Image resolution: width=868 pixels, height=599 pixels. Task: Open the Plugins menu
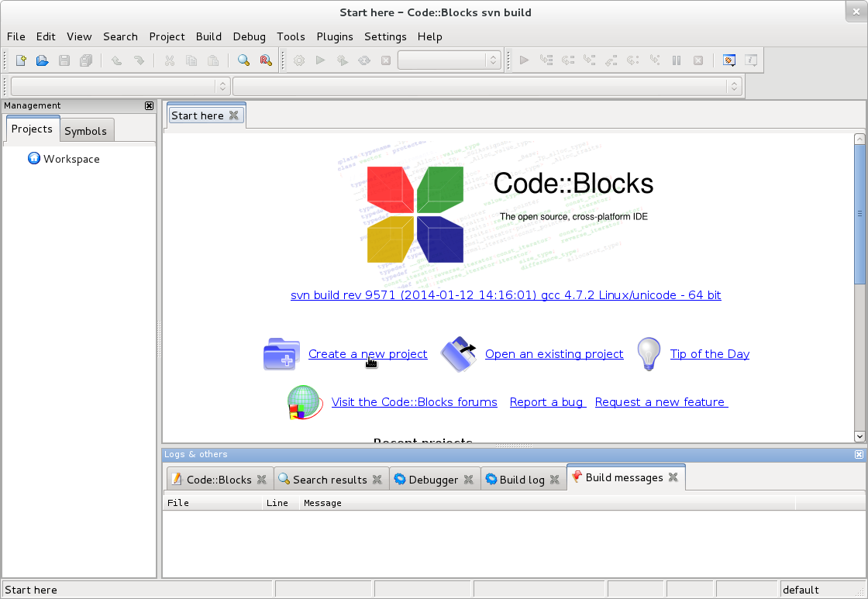pos(335,36)
